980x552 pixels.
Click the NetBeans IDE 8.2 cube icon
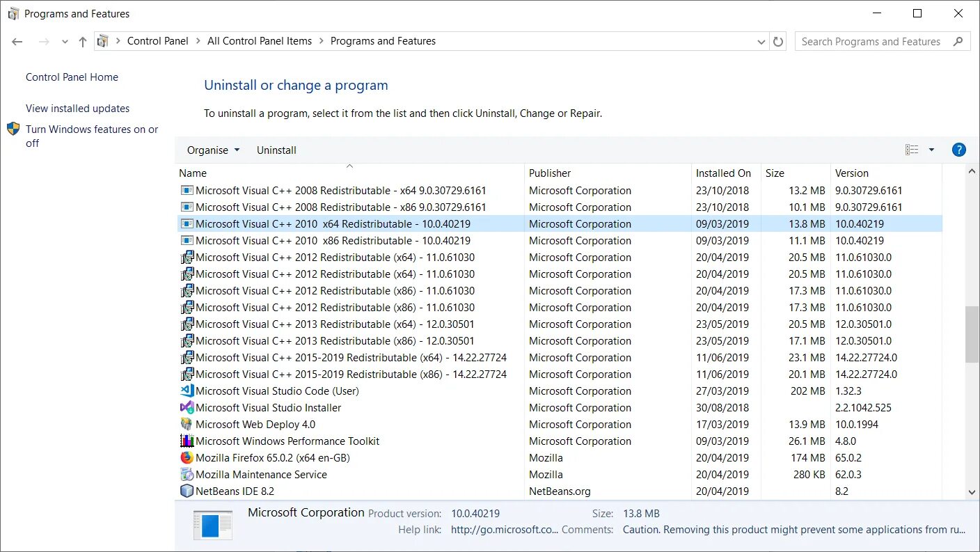[187, 491]
